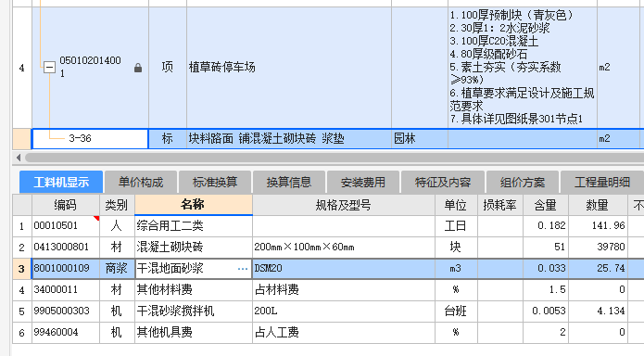The image size is (644, 356).
Task: Click the 0.0053 quantity cell for 干混砂浆搅拌机
Action: pos(546,311)
